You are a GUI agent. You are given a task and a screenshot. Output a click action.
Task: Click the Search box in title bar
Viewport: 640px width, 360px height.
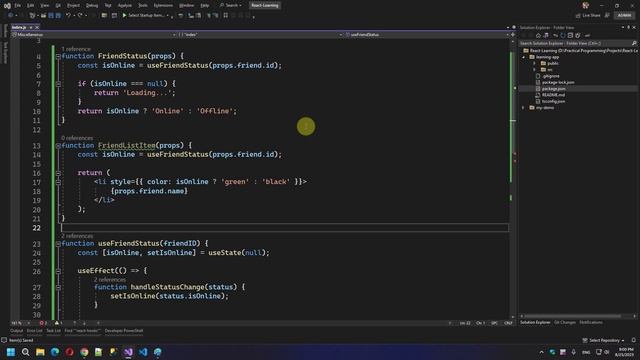pos(231,5)
